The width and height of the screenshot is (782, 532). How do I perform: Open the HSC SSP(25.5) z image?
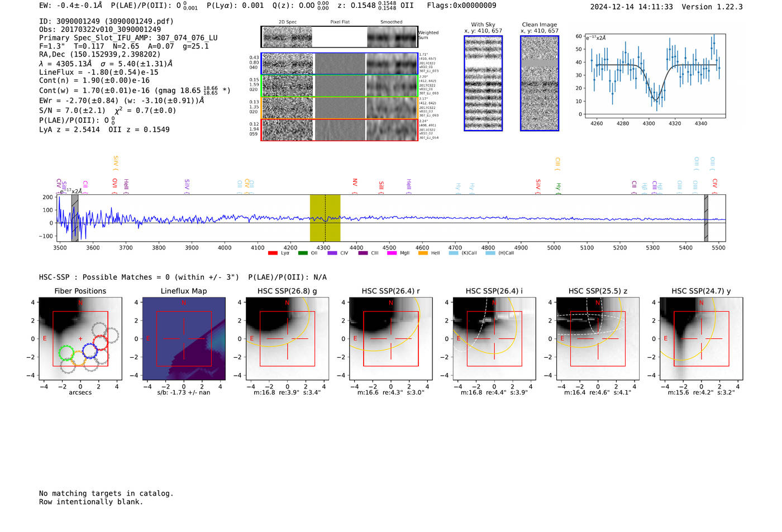coord(598,339)
